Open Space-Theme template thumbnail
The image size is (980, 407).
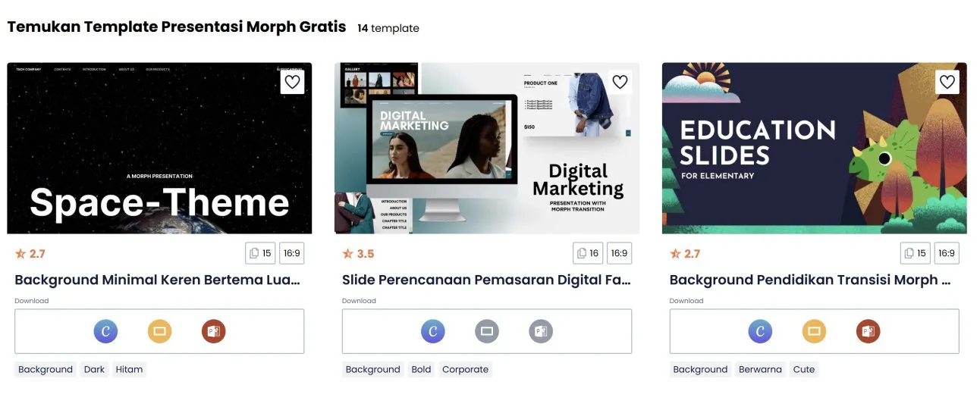[159, 148]
